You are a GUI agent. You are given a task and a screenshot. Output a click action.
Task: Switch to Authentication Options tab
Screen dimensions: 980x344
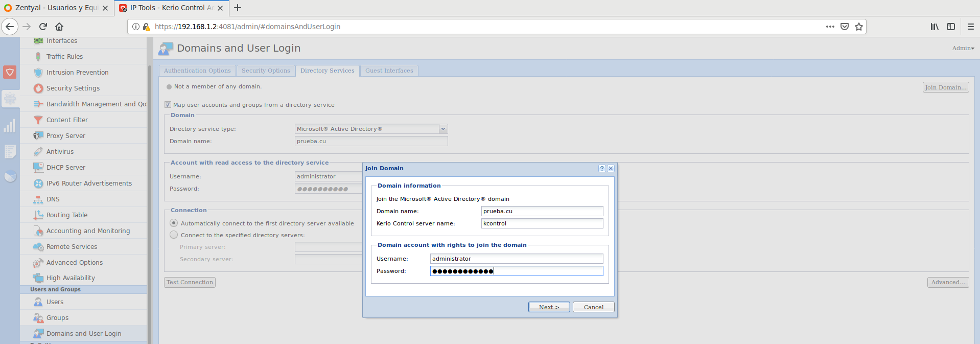197,71
